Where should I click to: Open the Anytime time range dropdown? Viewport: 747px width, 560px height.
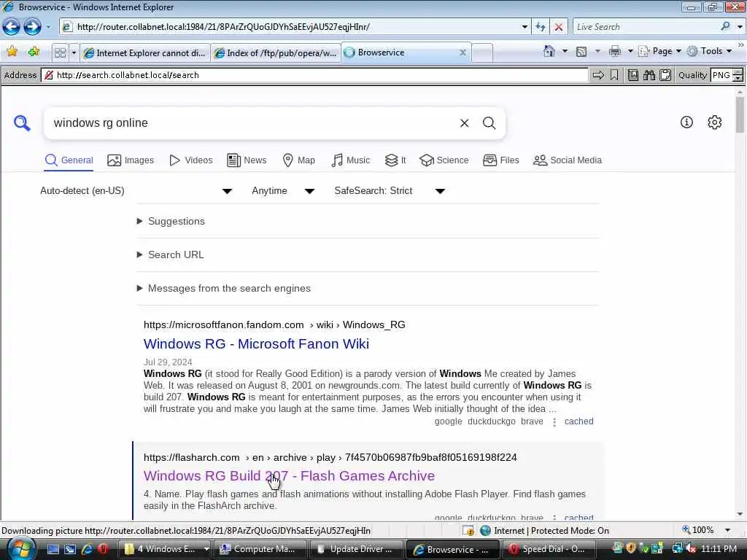284,191
